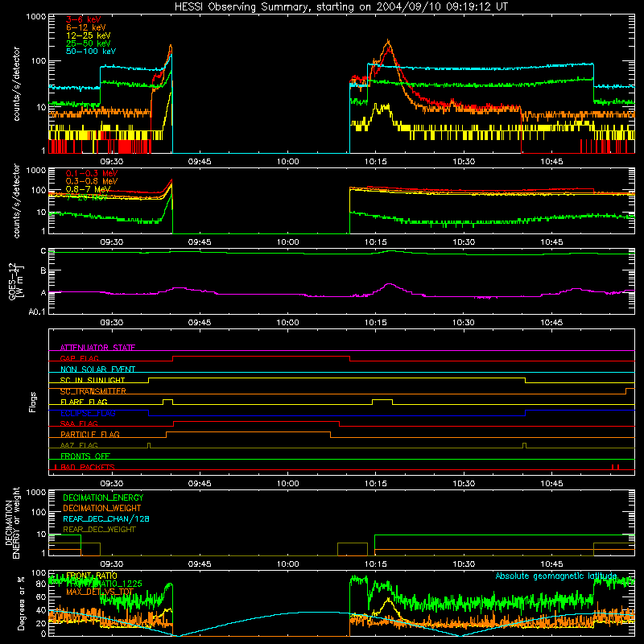
Task: Click 09:45 tick under flags panel
Action: click(x=200, y=484)
